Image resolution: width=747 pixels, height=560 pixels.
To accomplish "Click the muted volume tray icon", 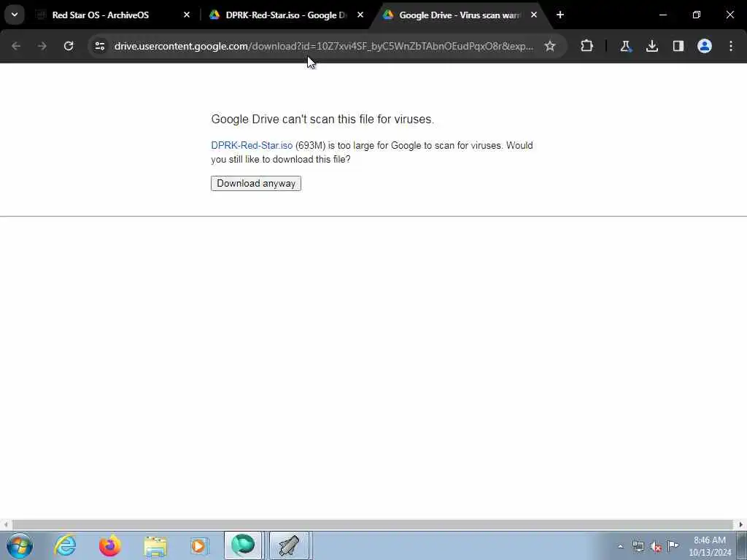I will coord(656,546).
